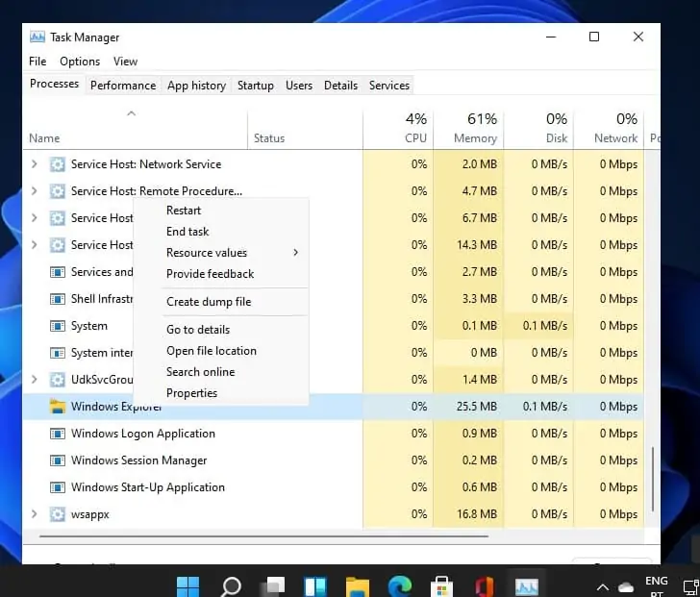Open the Options menu
The width and height of the screenshot is (700, 597).
[x=80, y=62]
